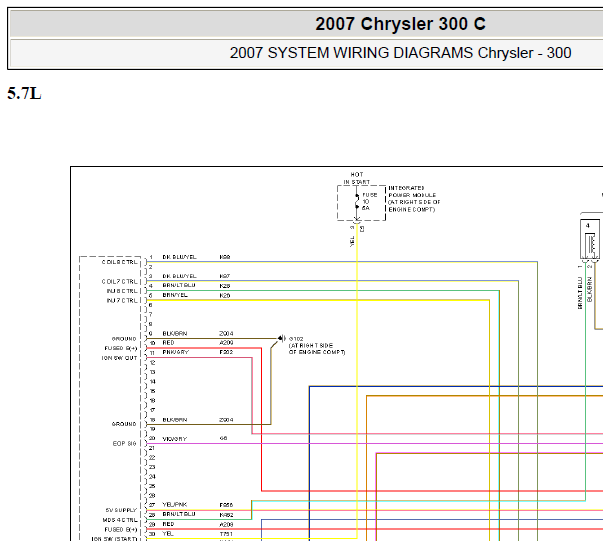The width and height of the screenshot is (603, 541).
Task: Click circuit code "A209" at pin 10
Action: [226, 343]
